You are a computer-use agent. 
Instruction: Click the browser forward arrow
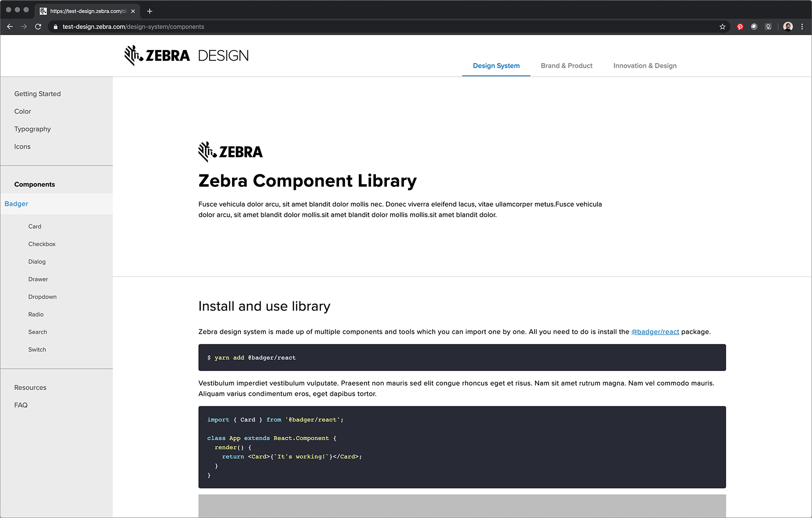coord(24,27)
